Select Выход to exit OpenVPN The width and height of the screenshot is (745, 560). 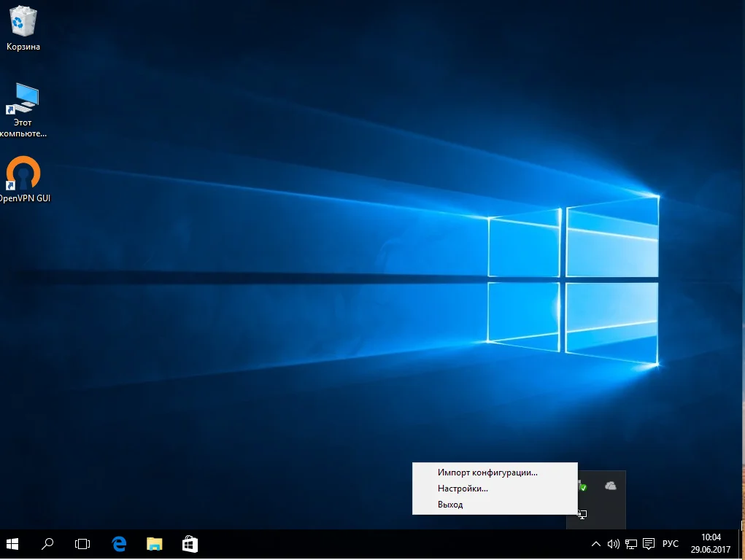450,505
